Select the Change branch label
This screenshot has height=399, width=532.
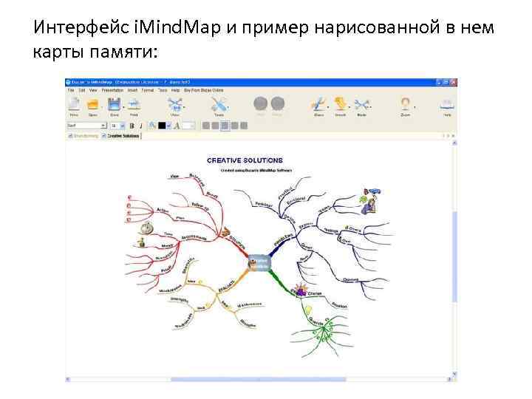coord(315,293)
